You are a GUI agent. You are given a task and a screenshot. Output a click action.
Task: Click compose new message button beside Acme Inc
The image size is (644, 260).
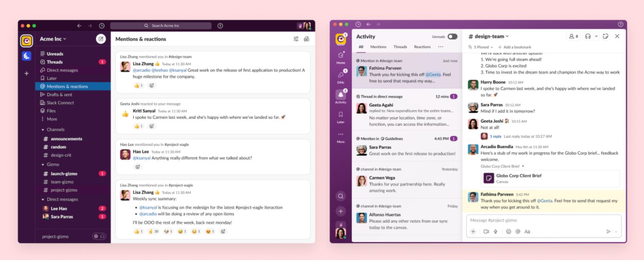(x=101, y=39)
